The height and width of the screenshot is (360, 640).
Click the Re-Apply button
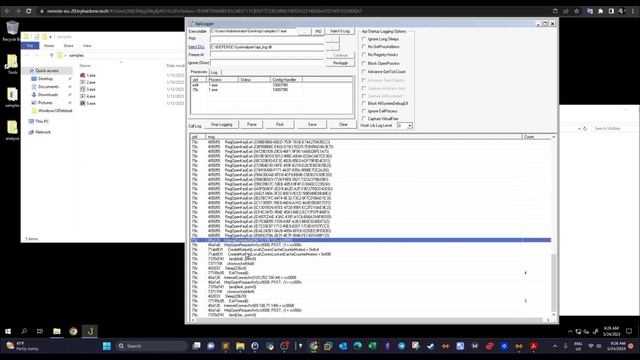pyautogui.click(x=340, y=63)
